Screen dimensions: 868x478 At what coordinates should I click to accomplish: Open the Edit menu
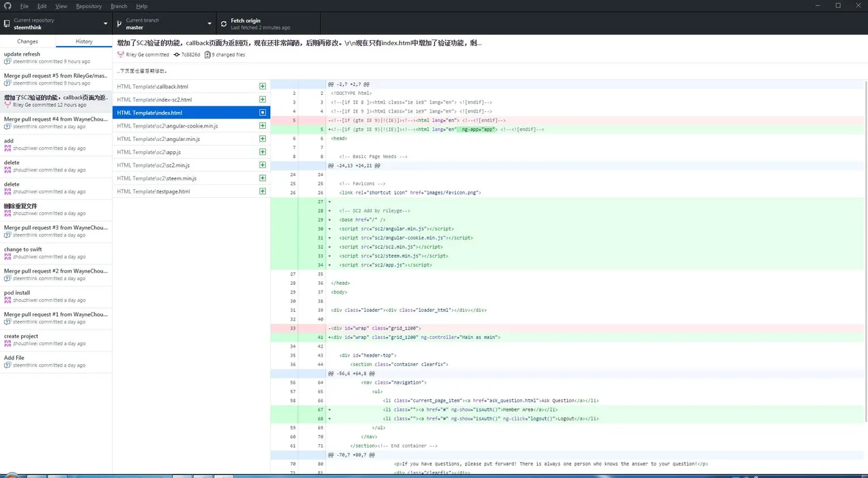42,6
